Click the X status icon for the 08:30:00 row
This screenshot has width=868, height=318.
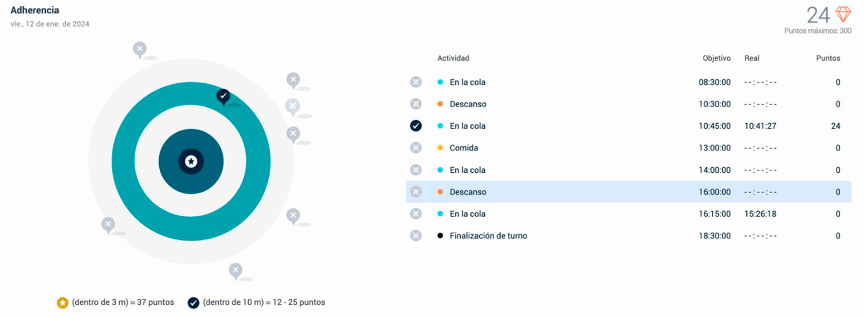click(415, 82)
